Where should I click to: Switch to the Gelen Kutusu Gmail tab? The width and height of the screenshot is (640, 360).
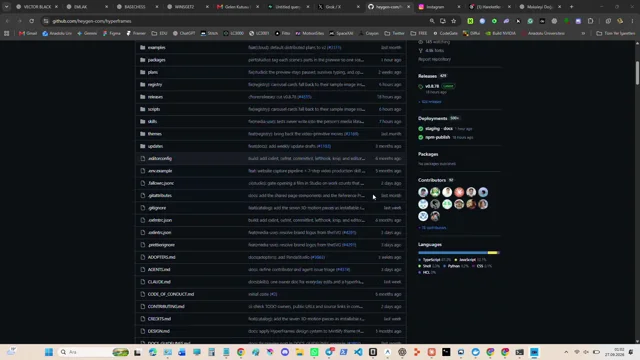tap(237, 7)
